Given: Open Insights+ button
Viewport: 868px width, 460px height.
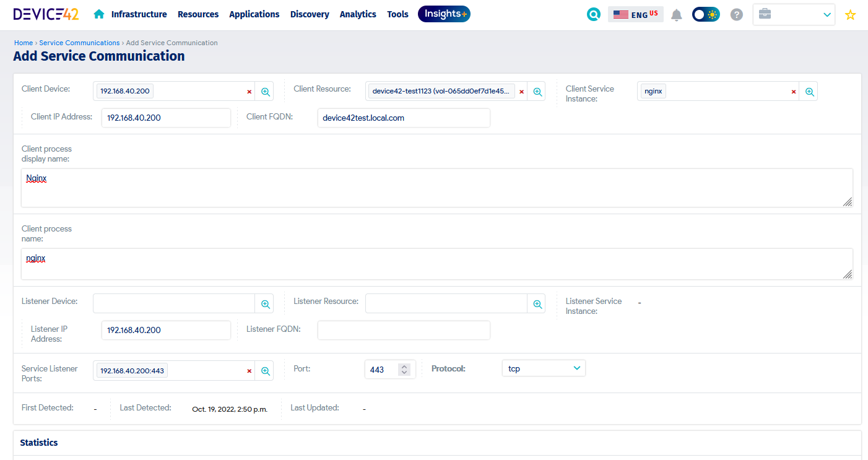Looking at the screenshot, I should pos(444,14).
